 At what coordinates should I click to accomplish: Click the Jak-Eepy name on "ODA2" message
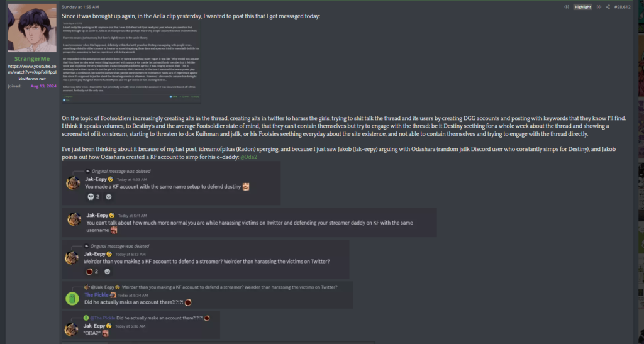pos(95,326)
